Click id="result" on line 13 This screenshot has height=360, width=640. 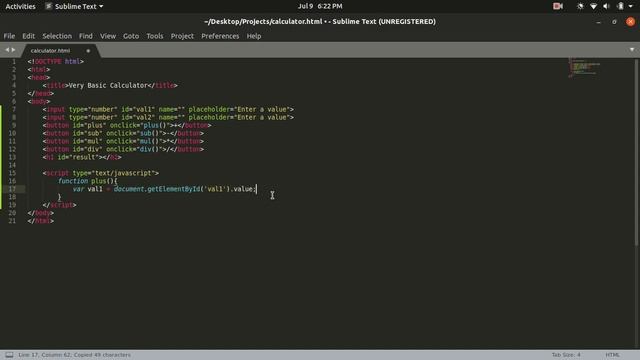coord(78,157)
